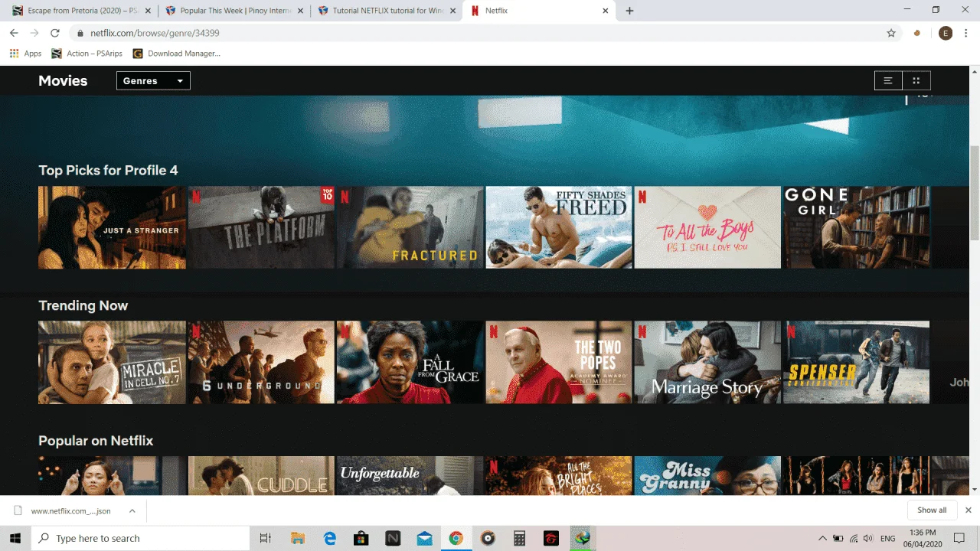Open the Chrome three-dot menu
Image resolution: width=980 pixels, height=551 pixels.
pyautogui.click(x=967, y=33)
